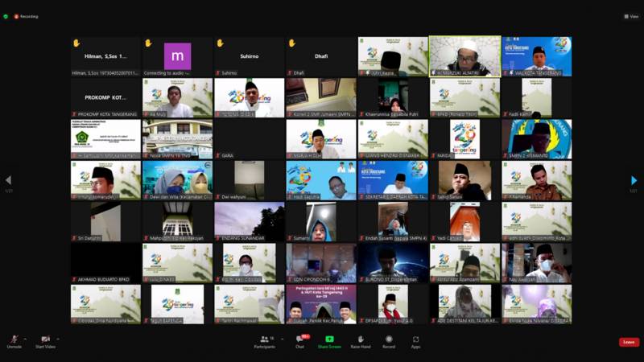Click the green Share Screen icon

328,339
